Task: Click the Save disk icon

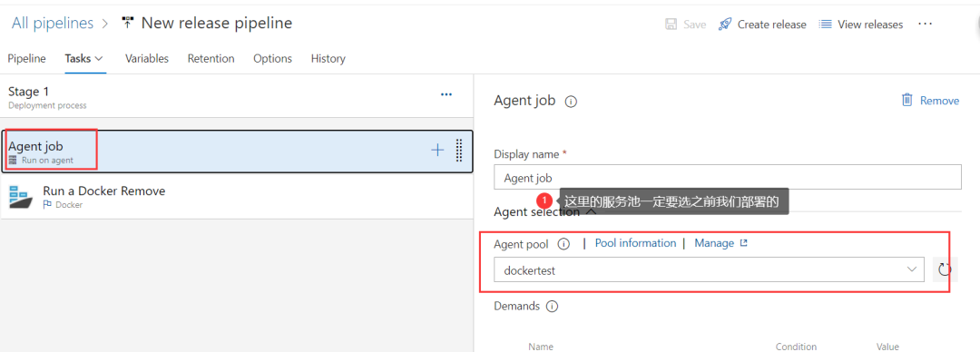Action: click(x=671, y=24)
